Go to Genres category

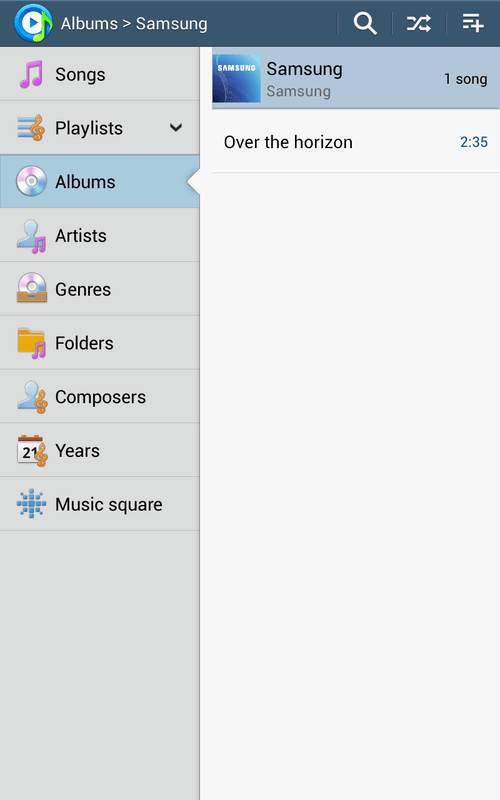tap(99, 289)
